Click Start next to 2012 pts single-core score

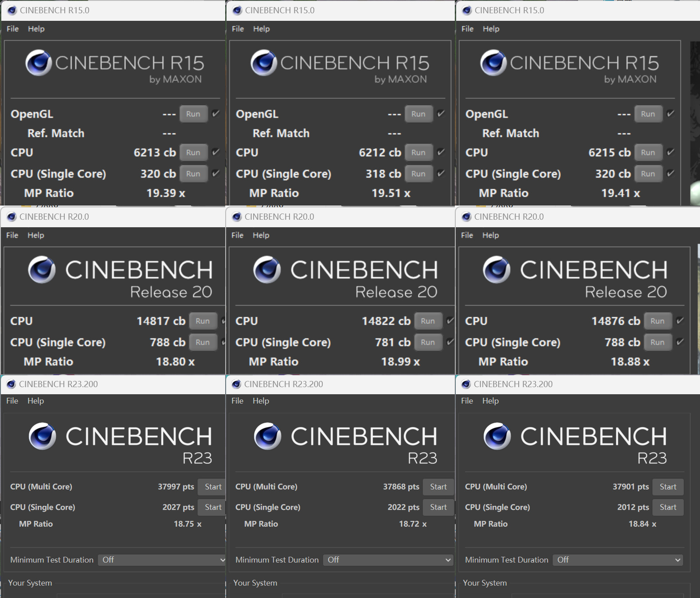(x=668, y=507)
